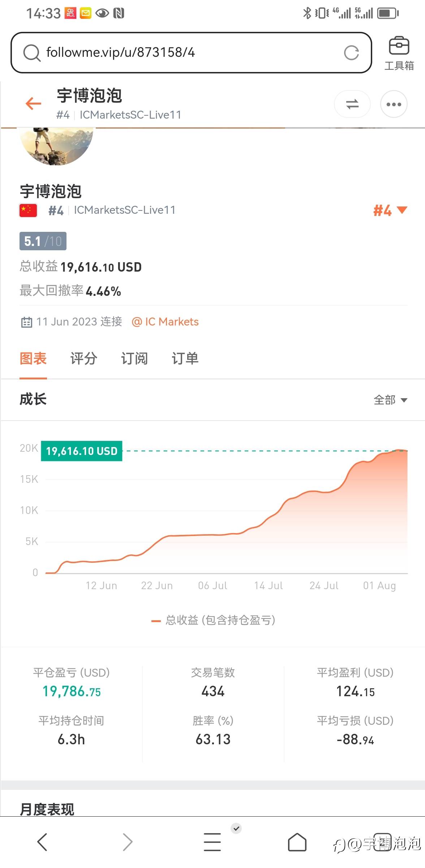Click the browser reload icon
The height and width of the screenshot is (868, 425).
pos(351,53)
